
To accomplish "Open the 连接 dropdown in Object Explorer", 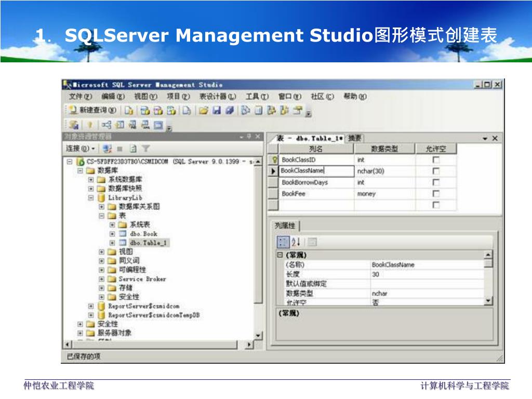I will tap(81, 149).
